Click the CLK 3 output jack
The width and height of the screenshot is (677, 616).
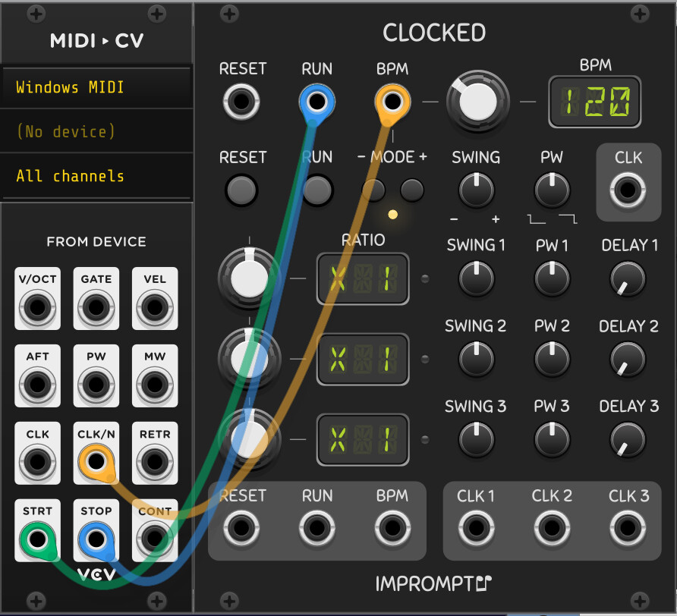click(x=628, y=527)
